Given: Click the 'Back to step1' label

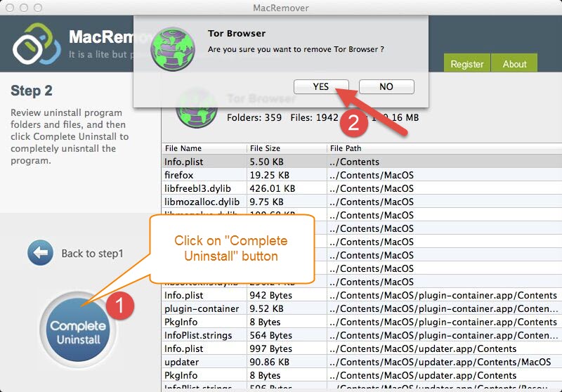Looking at the screenshot, I should pyautogui.click(x=92, y=254).
